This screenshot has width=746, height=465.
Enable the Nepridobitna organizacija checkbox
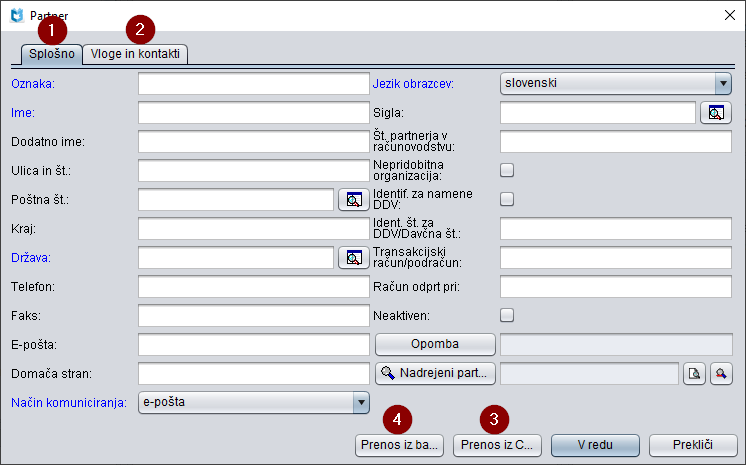[x=507, y=170]
